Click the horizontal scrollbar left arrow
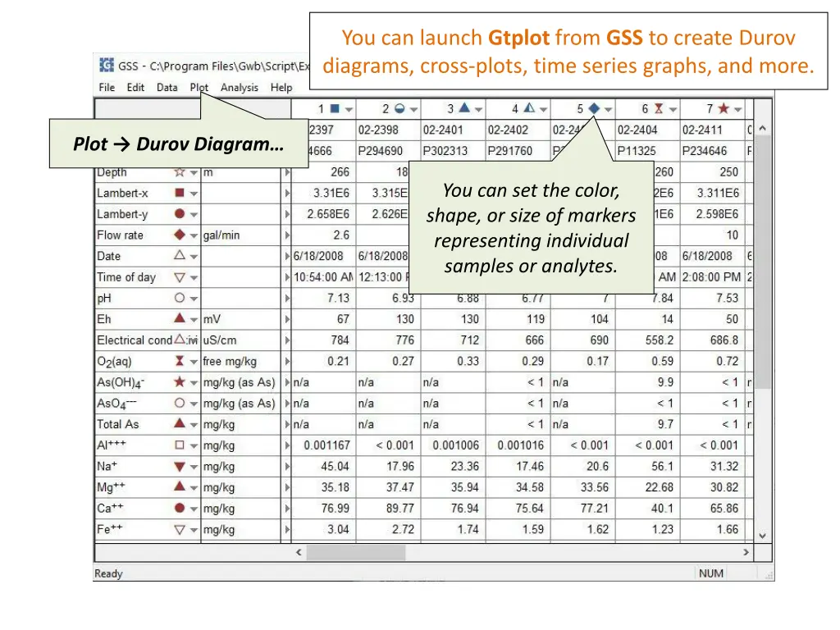 coord(299,552)
